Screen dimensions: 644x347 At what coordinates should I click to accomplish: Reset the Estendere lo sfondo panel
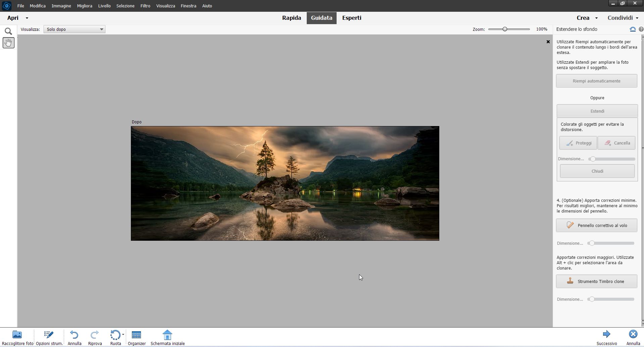coord(633,29)
